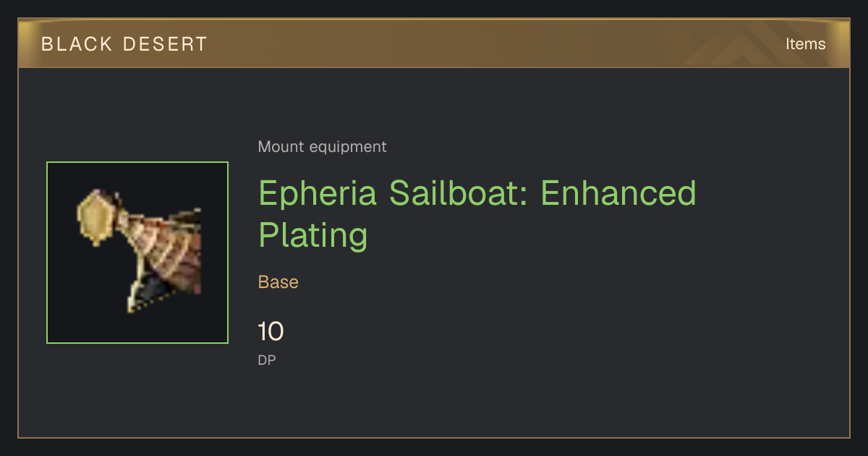Click the Base enhancement level label
Screen dimensions: 868x456
pos(278,282)
